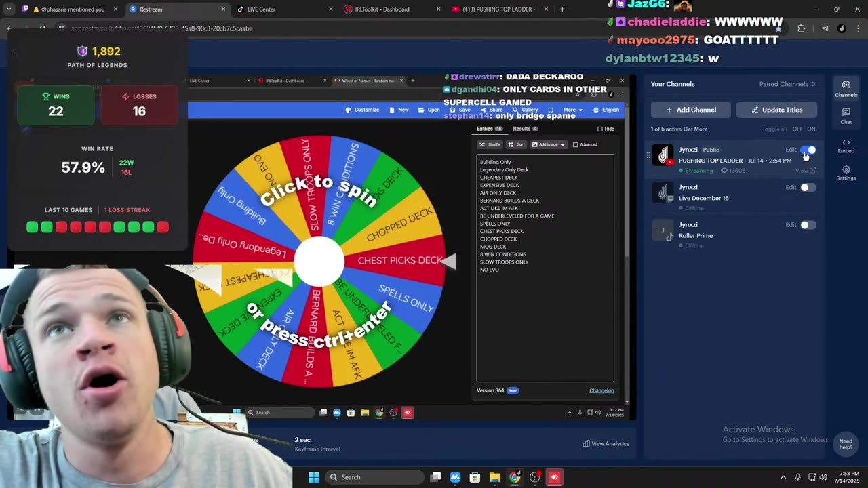Open the tab search dropdown in browser
868x488 pixels.
(9, 9)
